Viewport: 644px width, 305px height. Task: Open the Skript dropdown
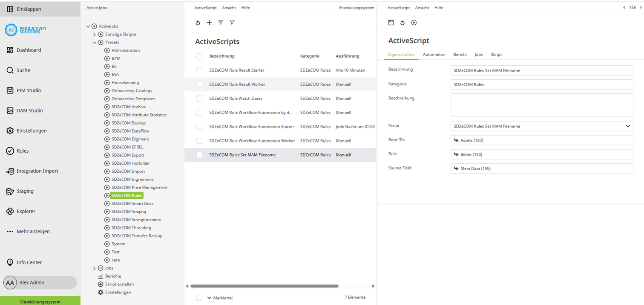tap(627, 126)
